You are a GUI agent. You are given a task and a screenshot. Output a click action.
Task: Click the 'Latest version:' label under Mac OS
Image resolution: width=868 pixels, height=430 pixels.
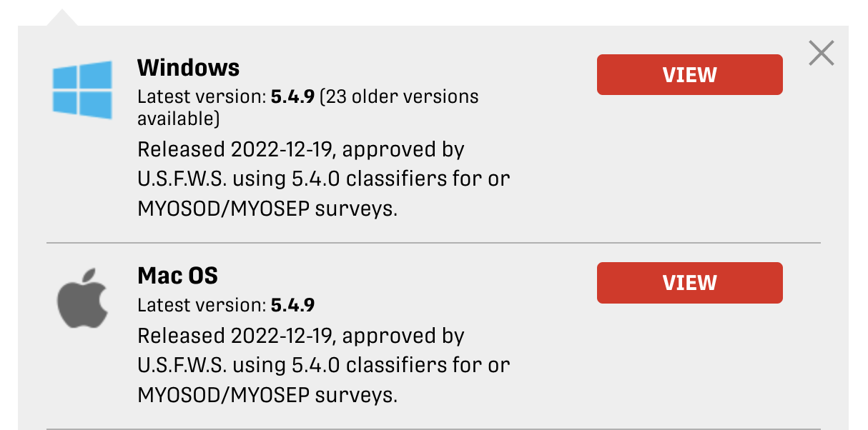click(201, 305)
